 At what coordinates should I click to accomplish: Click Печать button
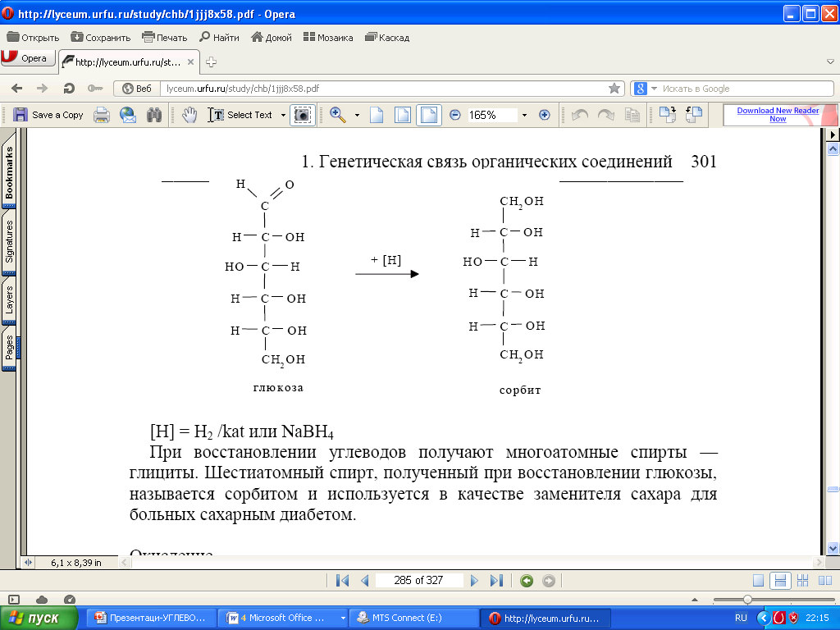click(x=164, y=38)
